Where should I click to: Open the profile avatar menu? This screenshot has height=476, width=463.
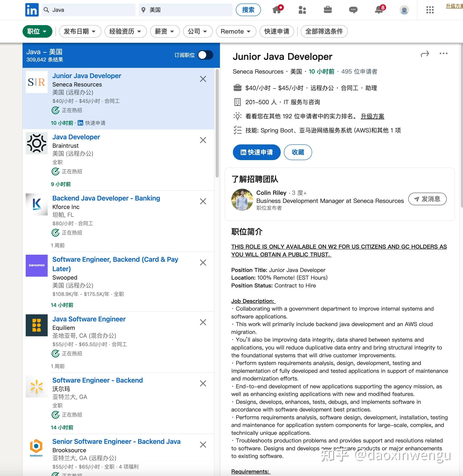point(404,10)
